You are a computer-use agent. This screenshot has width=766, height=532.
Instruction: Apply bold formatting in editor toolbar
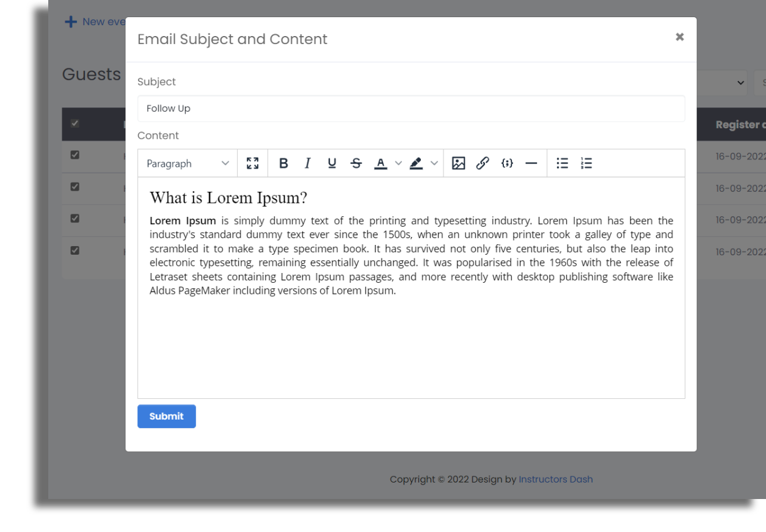(x=283, y=163)
